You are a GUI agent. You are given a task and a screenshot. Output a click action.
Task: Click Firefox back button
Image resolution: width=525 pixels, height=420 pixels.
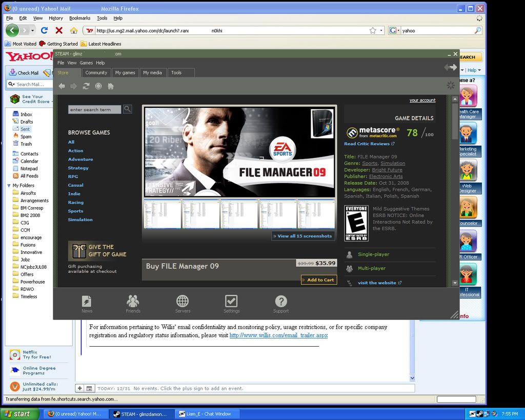(12, 30)
